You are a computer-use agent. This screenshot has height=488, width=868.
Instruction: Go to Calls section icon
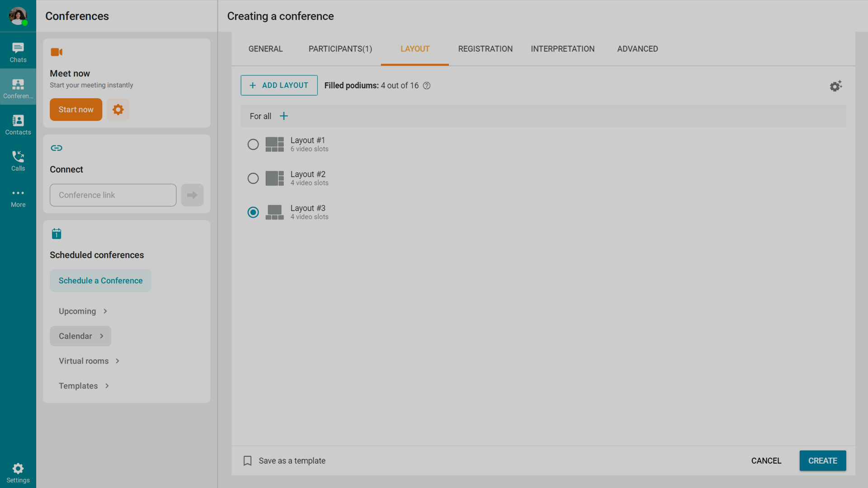18,161
